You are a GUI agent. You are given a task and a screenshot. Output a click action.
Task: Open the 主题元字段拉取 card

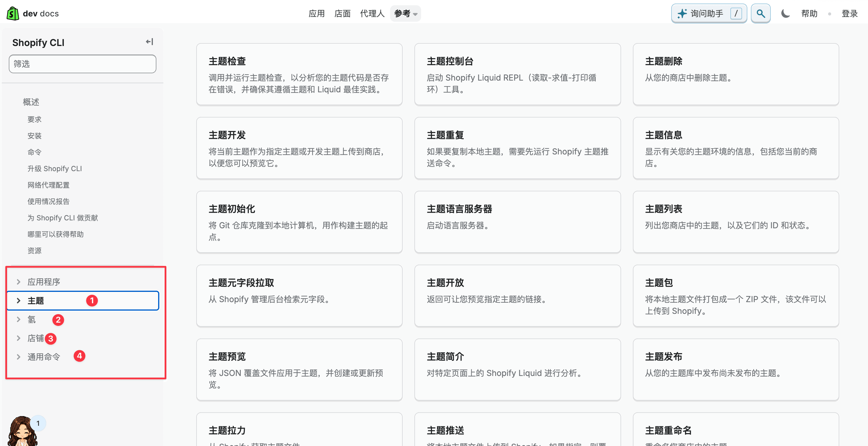tap(299, 296)
